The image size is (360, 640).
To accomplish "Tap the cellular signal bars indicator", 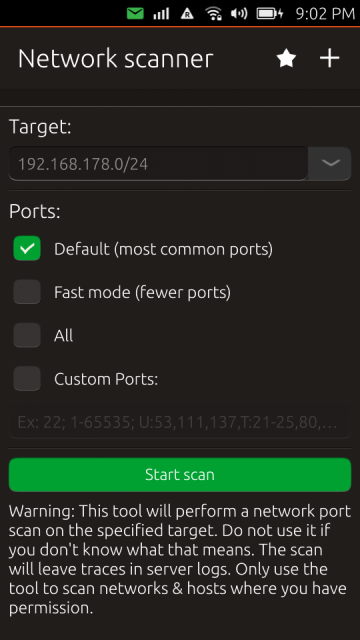I will point(161,14).
